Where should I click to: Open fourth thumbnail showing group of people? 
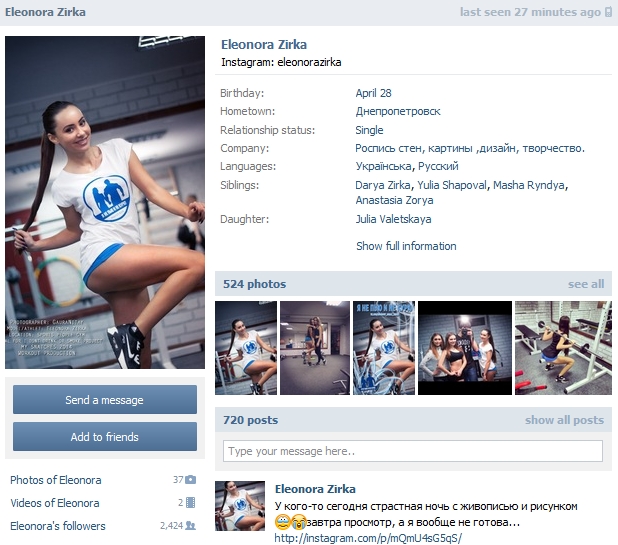click(465, 348)
